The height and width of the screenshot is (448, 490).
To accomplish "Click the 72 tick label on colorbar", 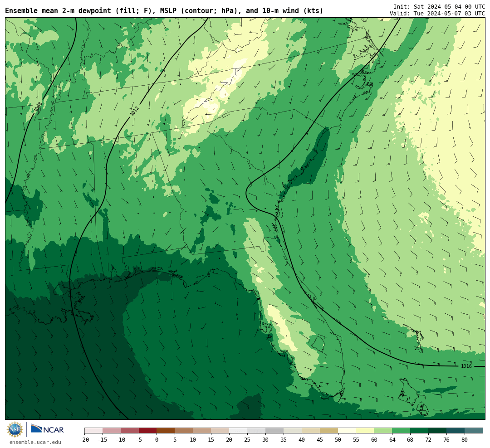I will tap(429, 439).
